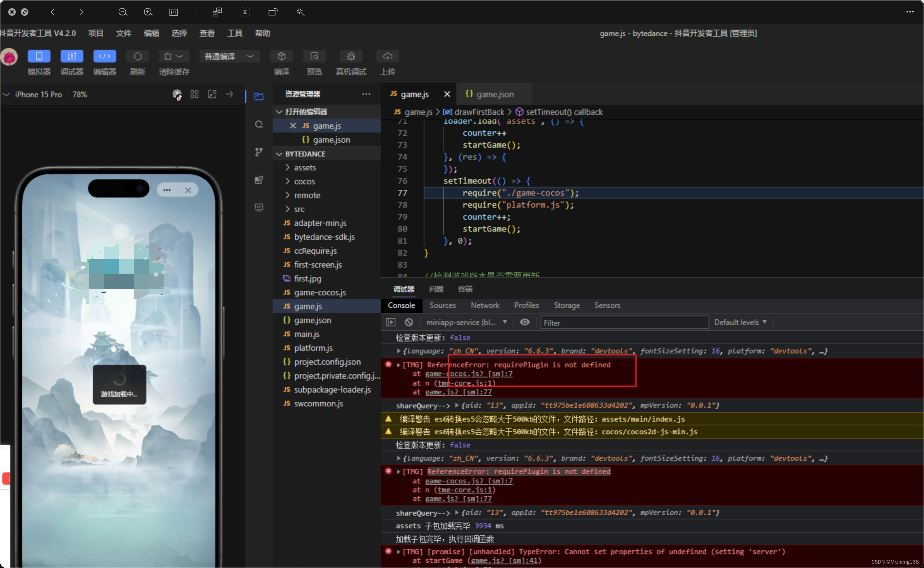This screenshot has height=568, width=924.
Task: Open the game-cocos.js?[sm]:7 error link
Action: (x=468, y=374)
